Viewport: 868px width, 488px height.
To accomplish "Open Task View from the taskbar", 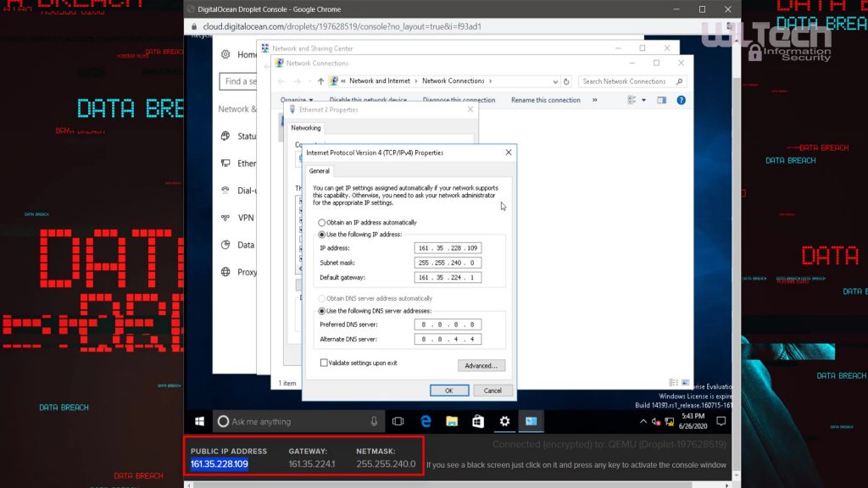I will [398, 422].
